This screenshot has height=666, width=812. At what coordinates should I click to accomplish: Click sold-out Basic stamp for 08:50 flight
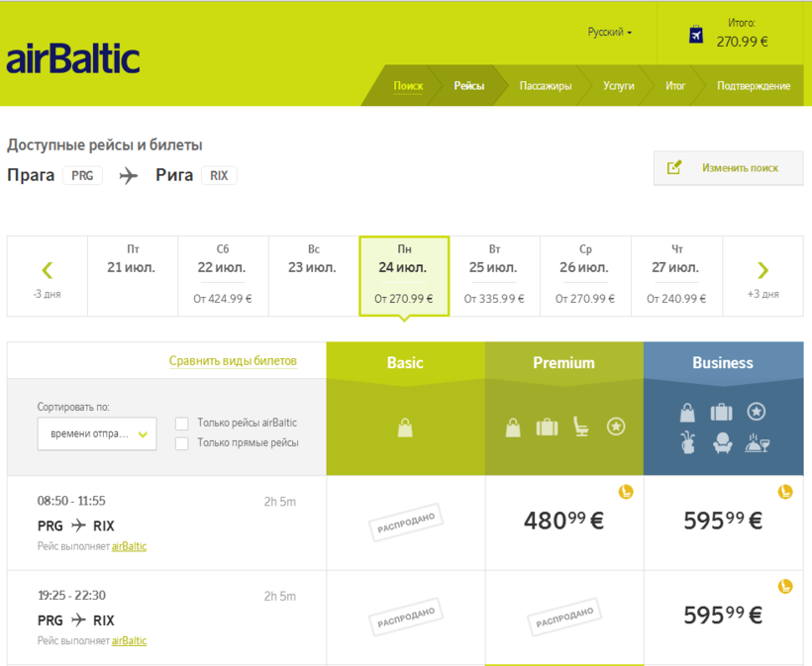[406, 523]
